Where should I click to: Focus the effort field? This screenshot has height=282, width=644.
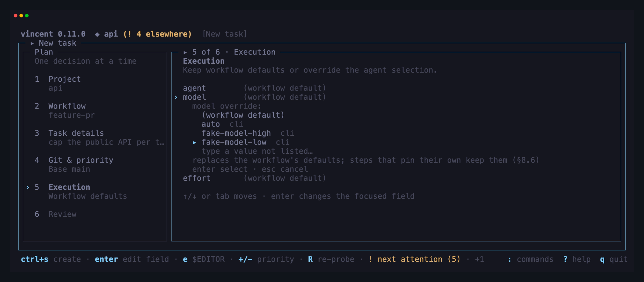click(254, 178)
